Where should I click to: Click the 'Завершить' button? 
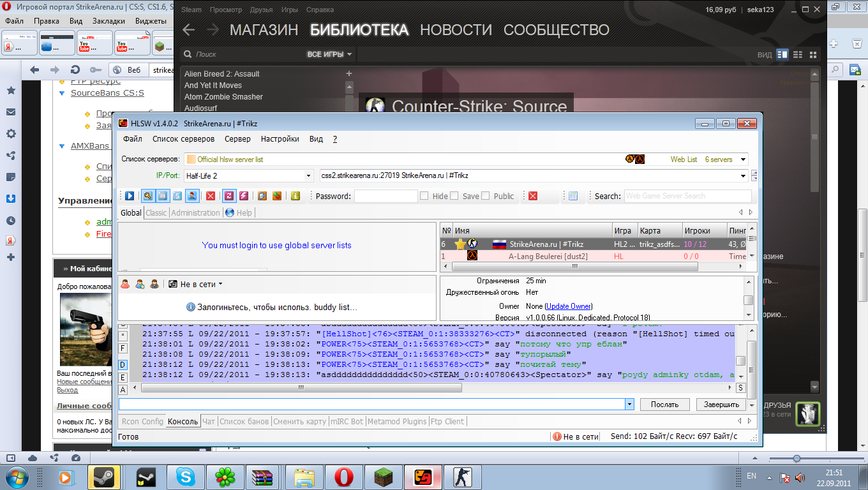pyautogui.click(x=721, y=405)
